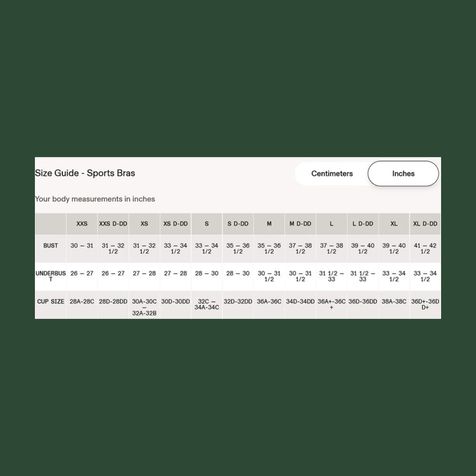Select the XL size column header
476x476 pixels.
tap(394, 224)
